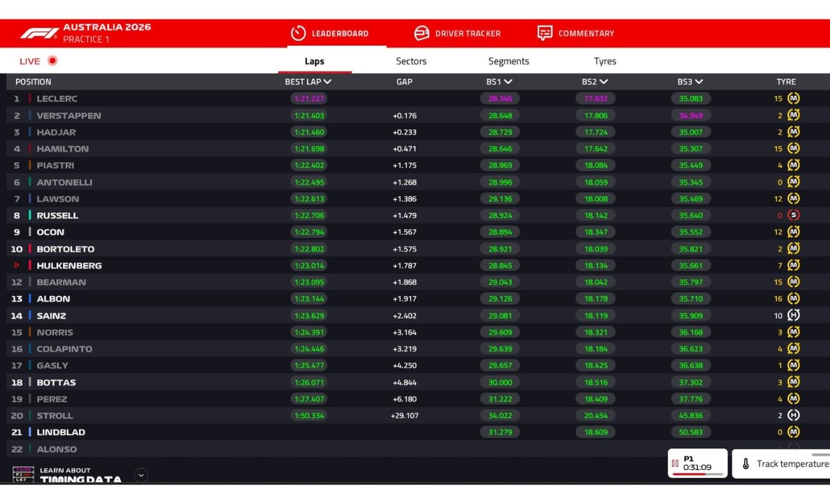Screen dimensions: 830x504
Task: Click the Driver Tracker helmet icon
Action: click(x=421, y=33)
